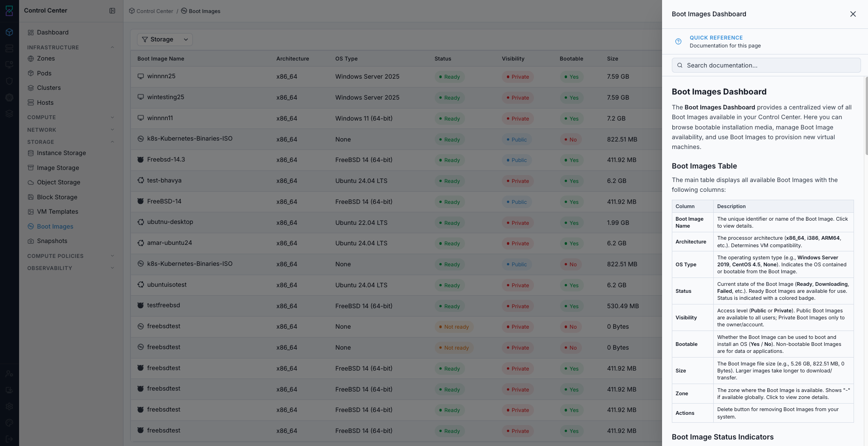Screen dimensions: 868x446
Task: Click the Control Center breadcrumb link
Action: (x=155, y=11)
